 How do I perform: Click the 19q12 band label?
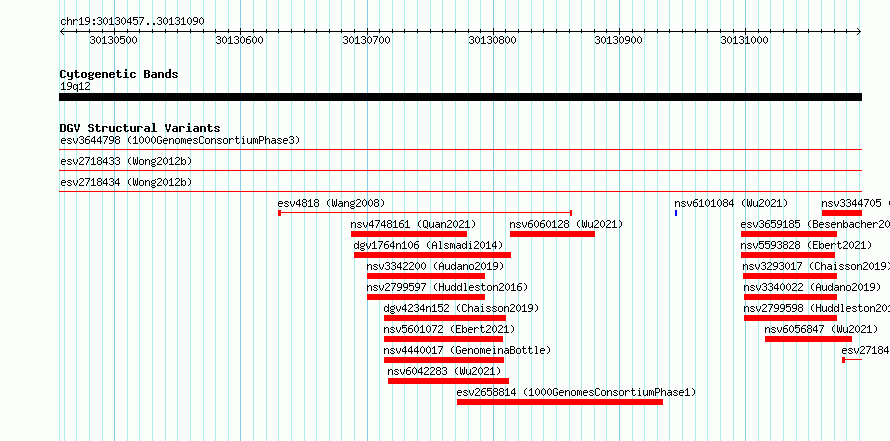(75, 87)
